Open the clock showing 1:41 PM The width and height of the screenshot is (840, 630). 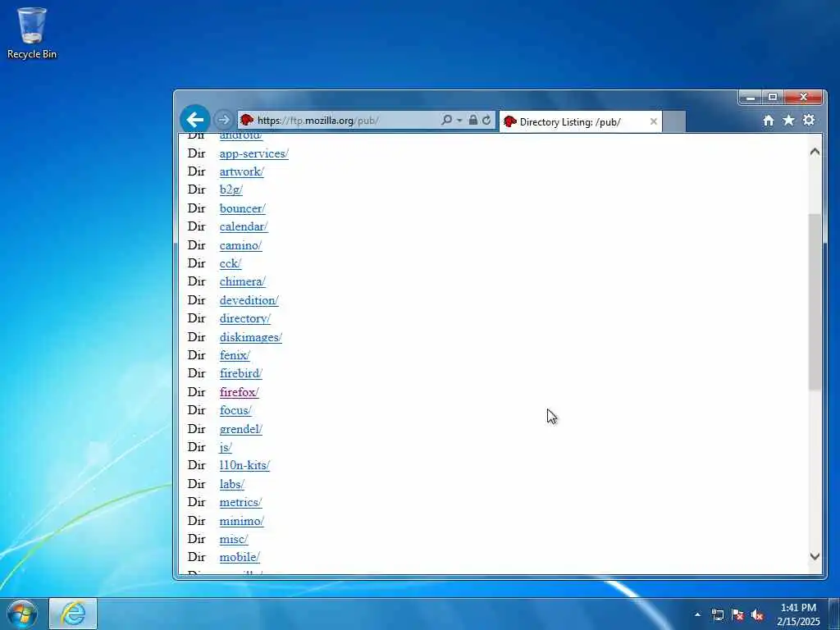798,614
